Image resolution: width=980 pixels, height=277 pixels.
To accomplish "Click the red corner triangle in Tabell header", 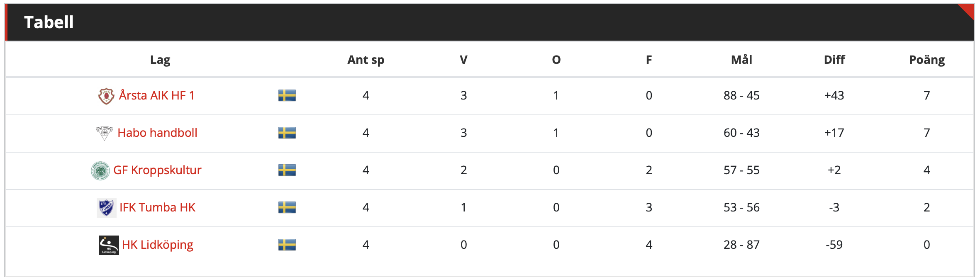I will click(x=969, y=10).
